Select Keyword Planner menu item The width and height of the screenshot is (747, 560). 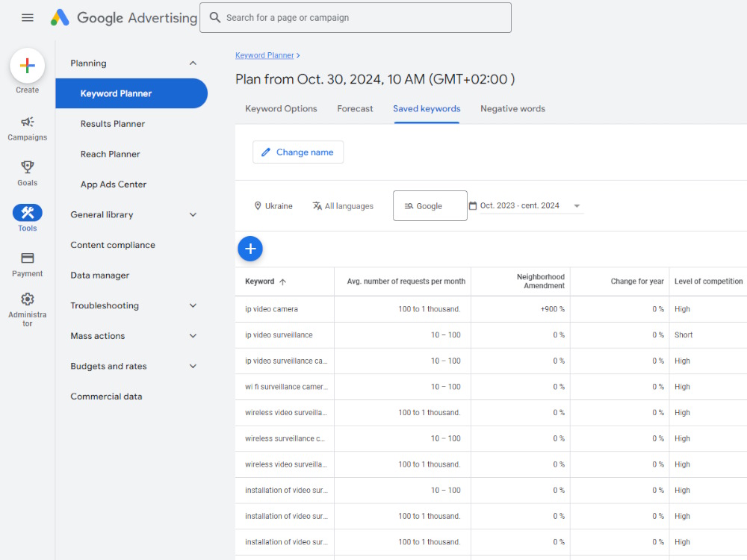131,93
